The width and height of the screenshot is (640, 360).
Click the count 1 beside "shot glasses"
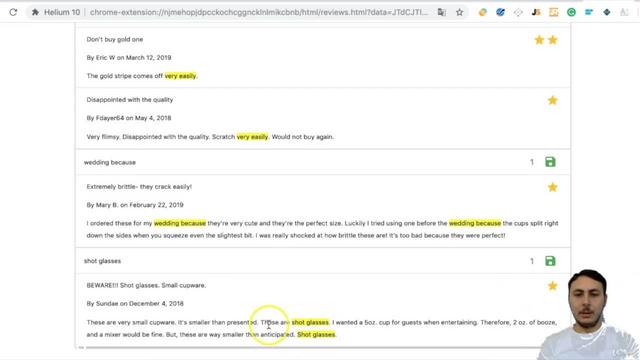tap(532, 261)
